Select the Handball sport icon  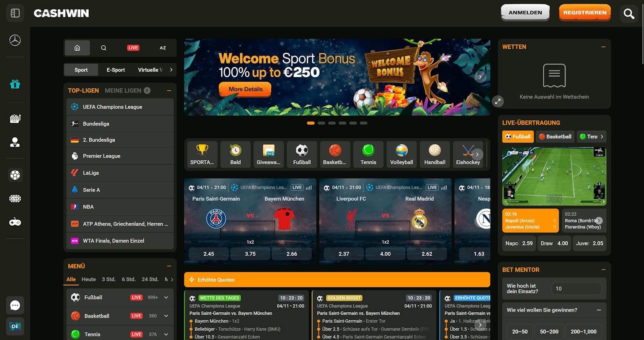pyautogui.click(x=435, y=155)
